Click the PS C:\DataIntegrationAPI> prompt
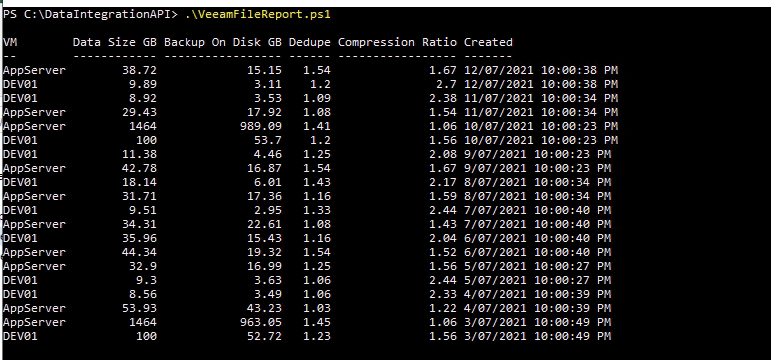This screenshot has width=771, height=360. tap(90, 14)
